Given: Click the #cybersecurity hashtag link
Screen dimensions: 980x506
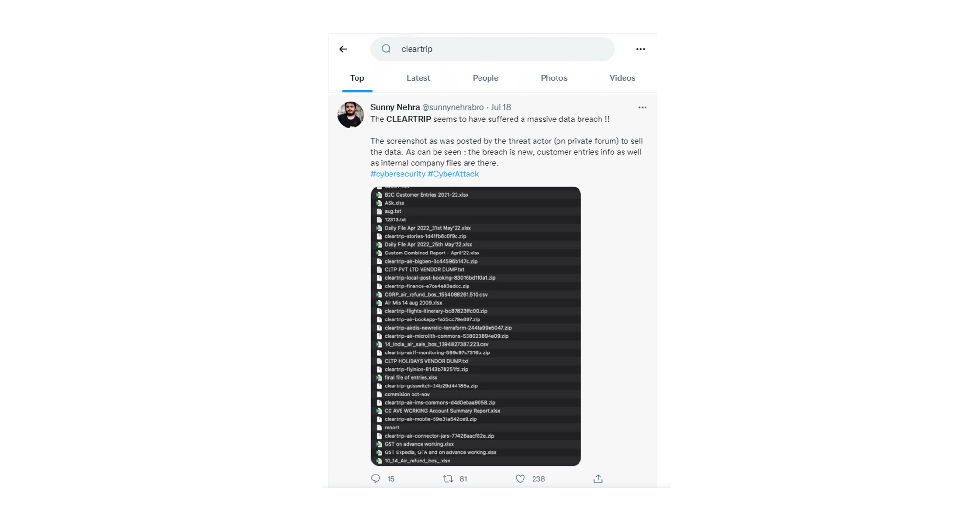Looking at the screenshot, I should click(x=398, y=174).
